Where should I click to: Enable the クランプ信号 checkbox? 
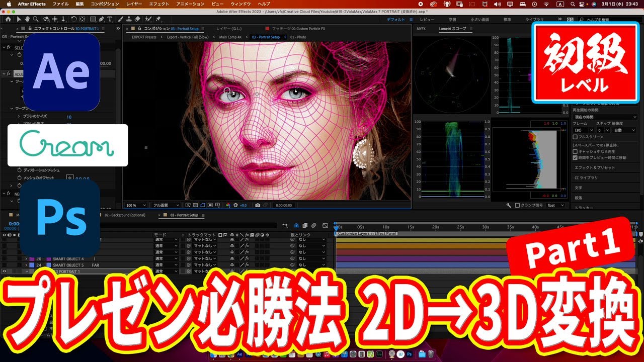click(517, 205)
